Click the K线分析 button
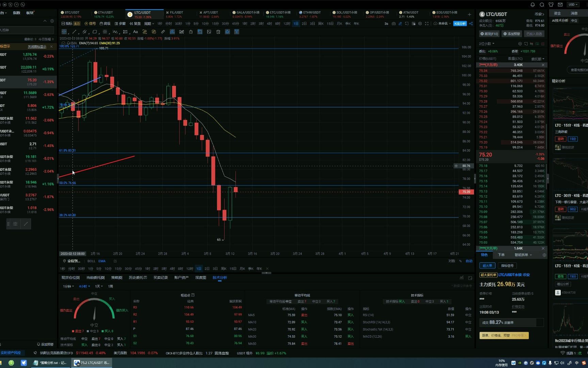 (460, 24)
